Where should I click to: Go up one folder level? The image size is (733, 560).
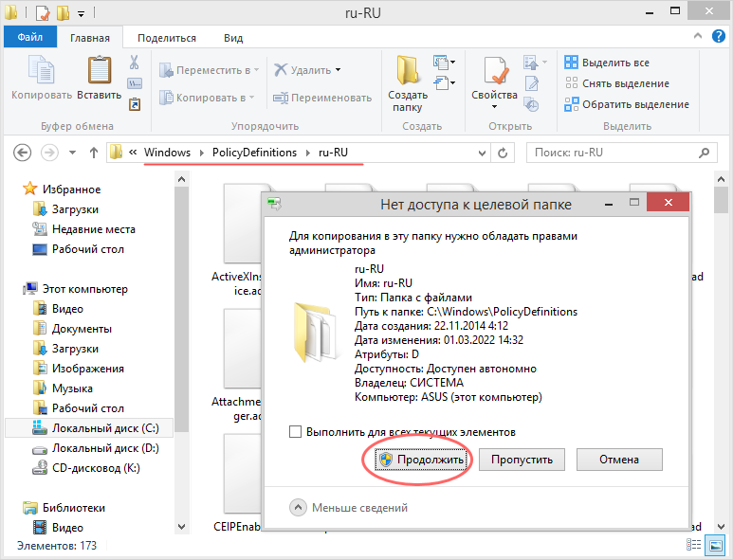pos(94,153)
